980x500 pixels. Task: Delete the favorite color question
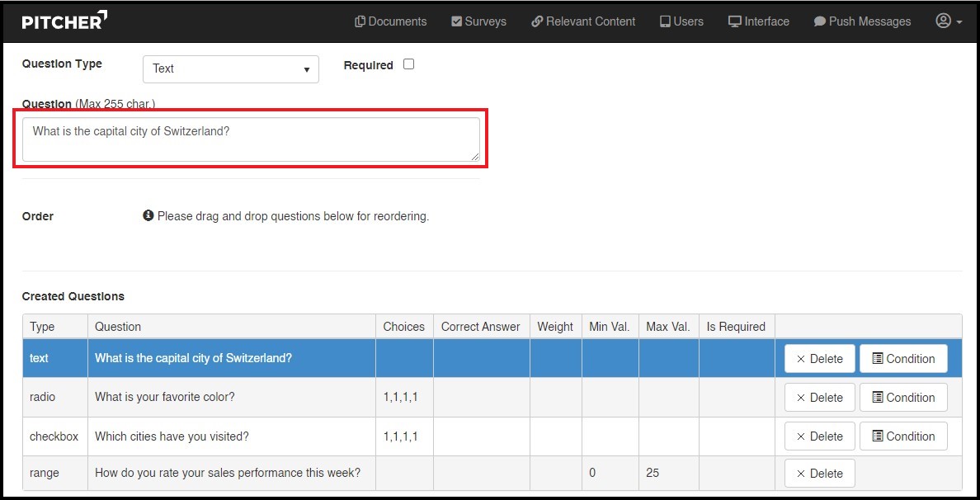click(x=819, y=398)
